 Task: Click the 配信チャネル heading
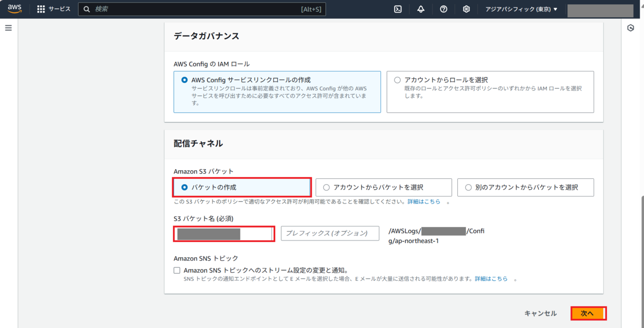point(199,143)
